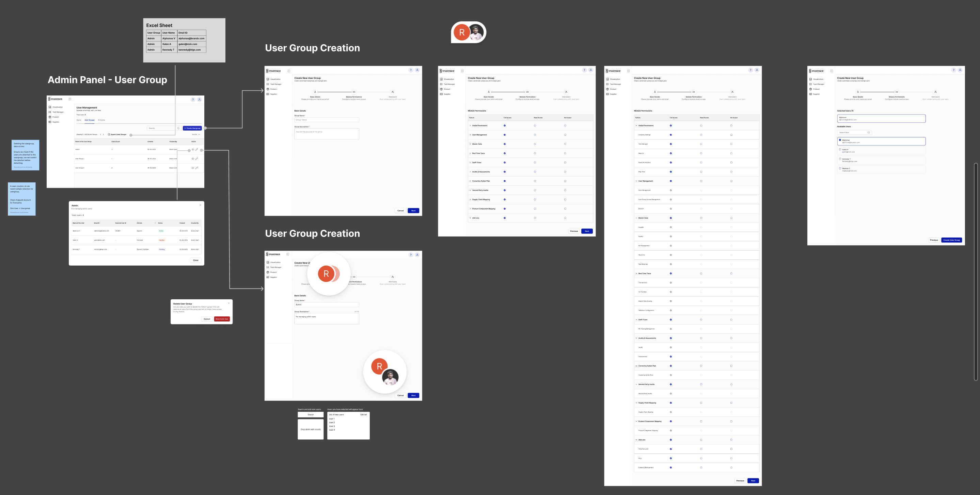The width and height of the screenshot is (980, 495).
Task: Switch to the Users tab
Action: pyautogui.click(x=79, y=120)
